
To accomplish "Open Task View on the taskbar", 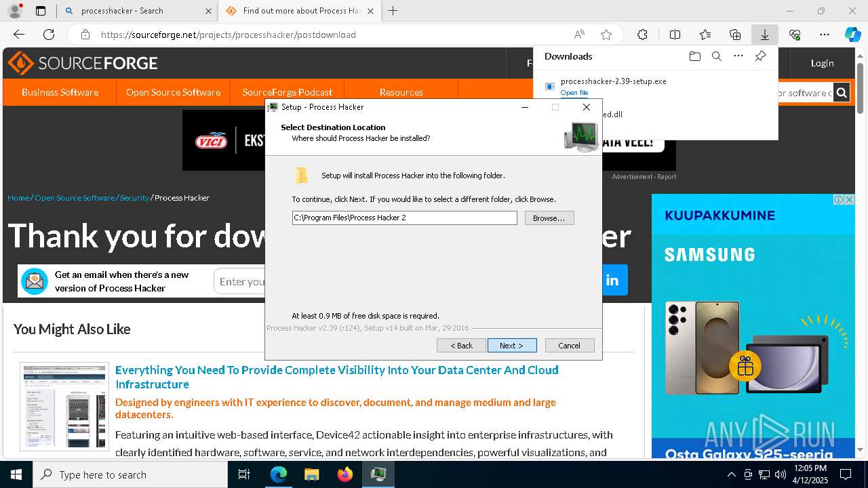I will click(x=244, y=474).
